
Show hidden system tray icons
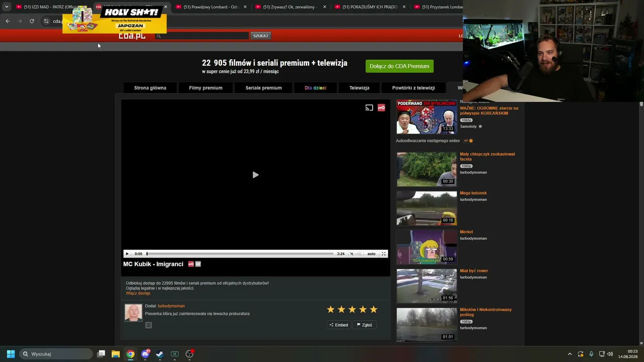pos(570,354)
